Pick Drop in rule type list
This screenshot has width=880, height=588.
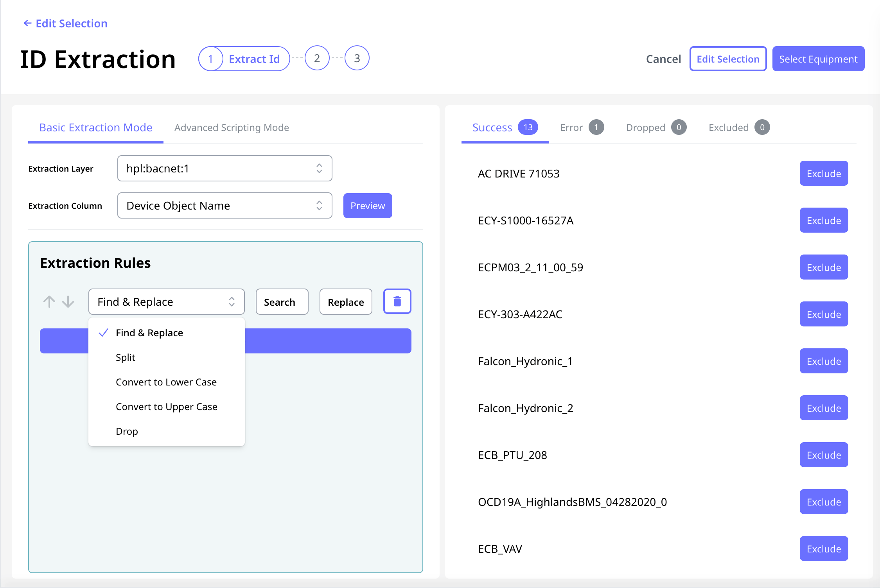click(x=127, y=431)
